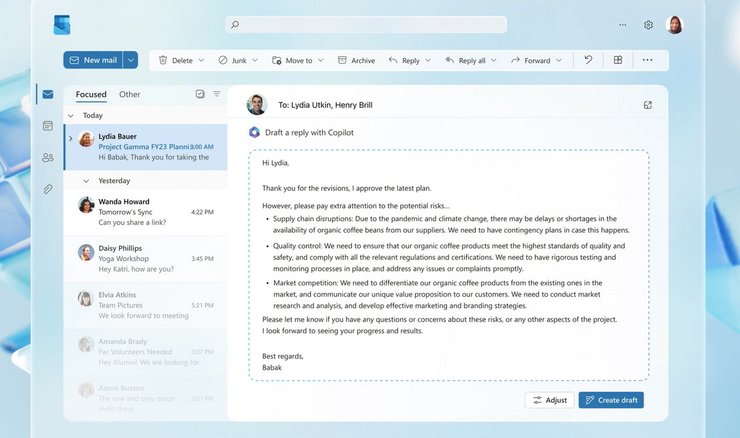This screenshot has width=740, height=438.
Task: Expand the Delete dropdown chevron
Action: point(201,60)
